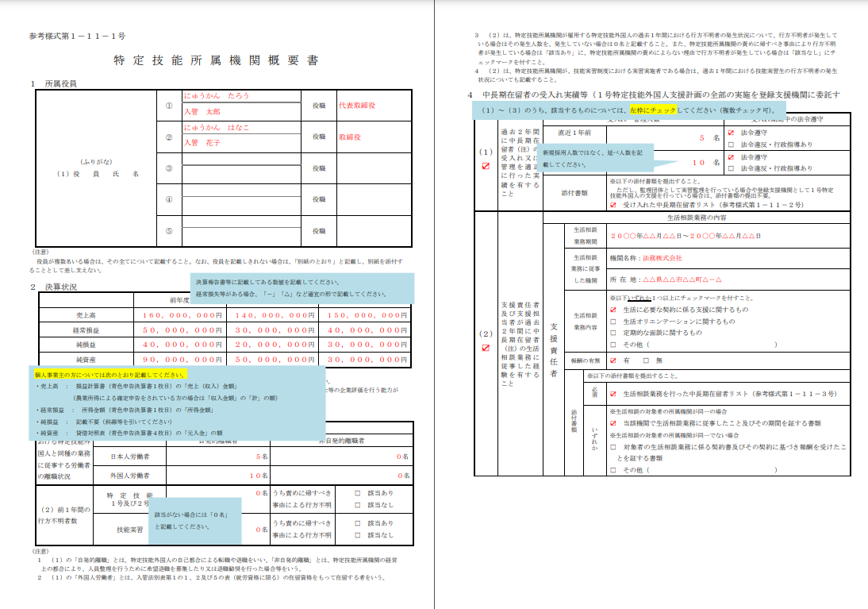Viewport: 868px width, 609px height.
Task: Check 該当あり box in the 特定技能 row
Action: pyautogui.click(x=357, y=492)
